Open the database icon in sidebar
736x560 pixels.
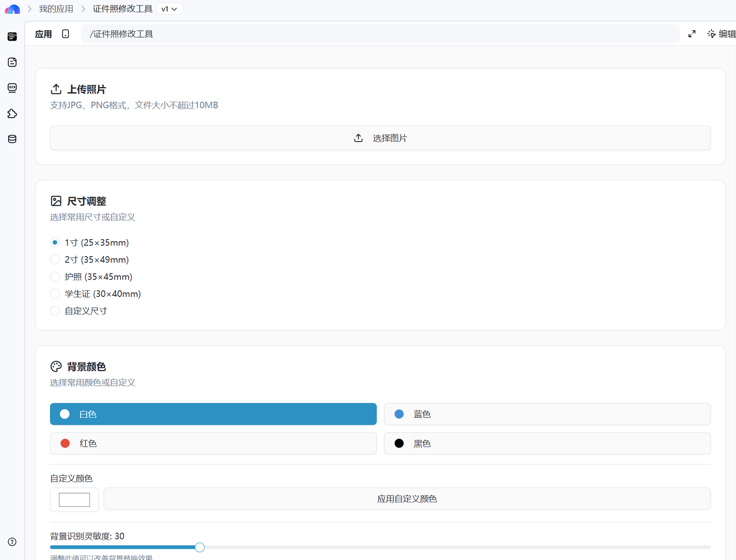[x=12, y=139]
